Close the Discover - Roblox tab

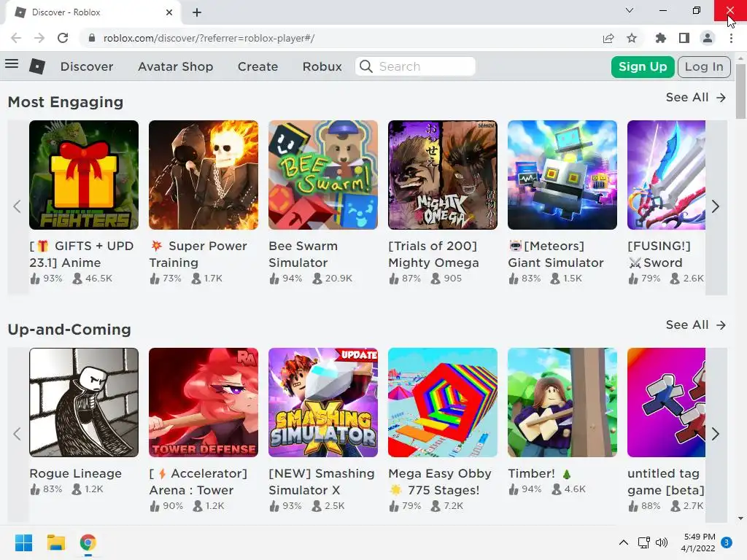[x=169, y=12]
